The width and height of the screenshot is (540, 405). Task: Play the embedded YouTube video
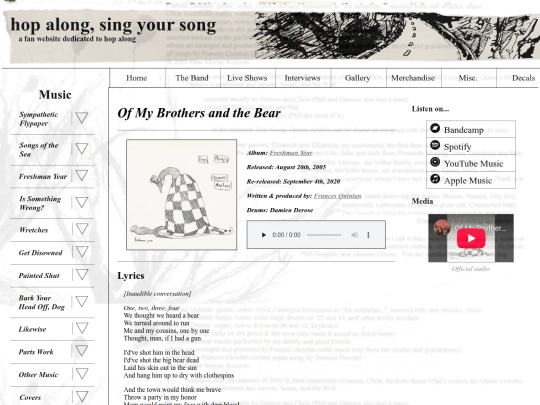coord(471,238)
